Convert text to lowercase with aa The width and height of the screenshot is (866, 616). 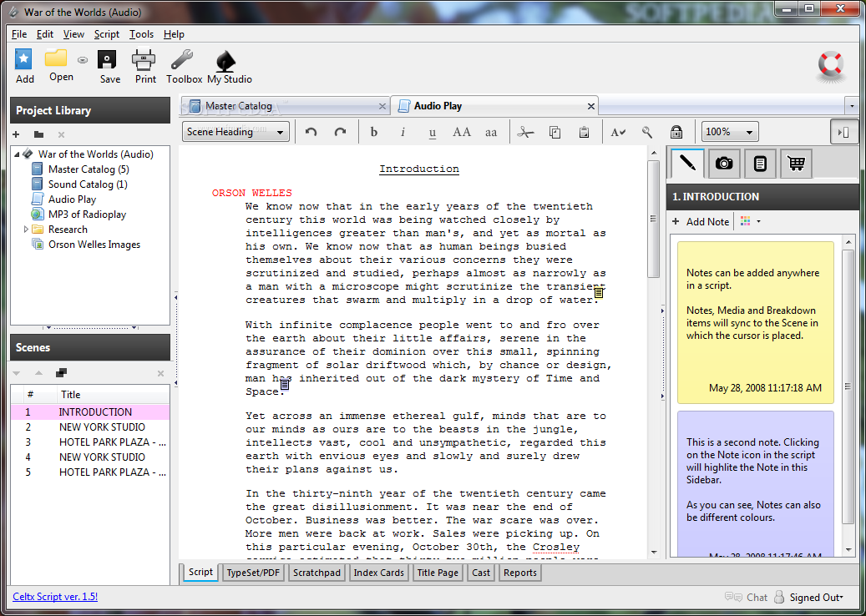[x=491, y=133]
